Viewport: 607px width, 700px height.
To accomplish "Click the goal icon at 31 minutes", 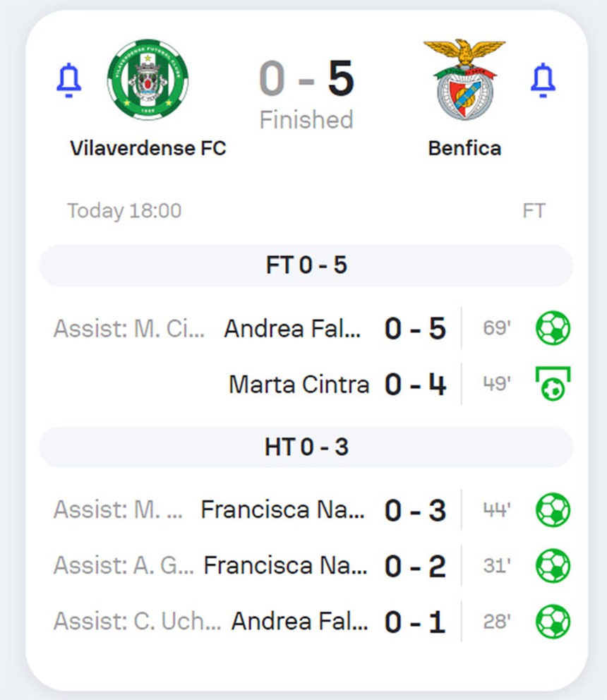I will click(x=553, y=565).
